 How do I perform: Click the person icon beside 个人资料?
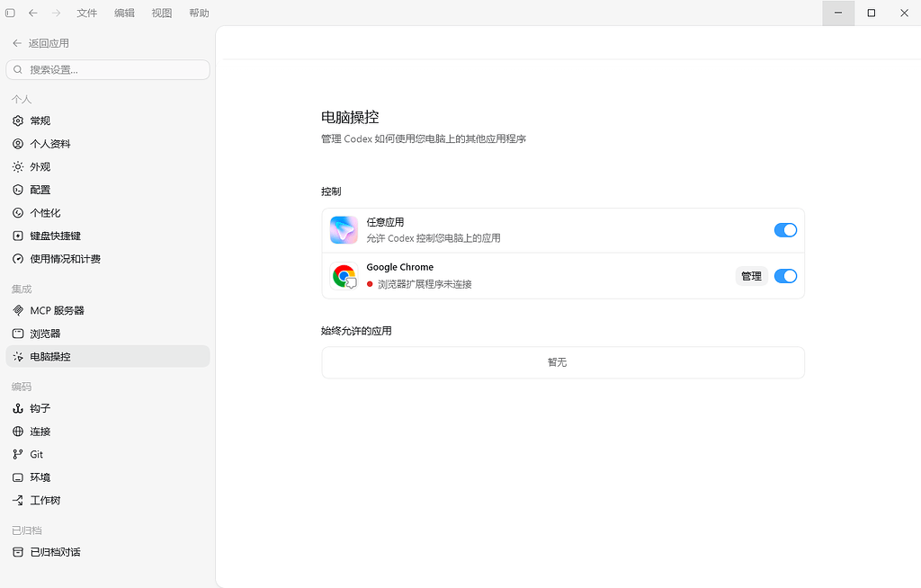pos(18,144)
